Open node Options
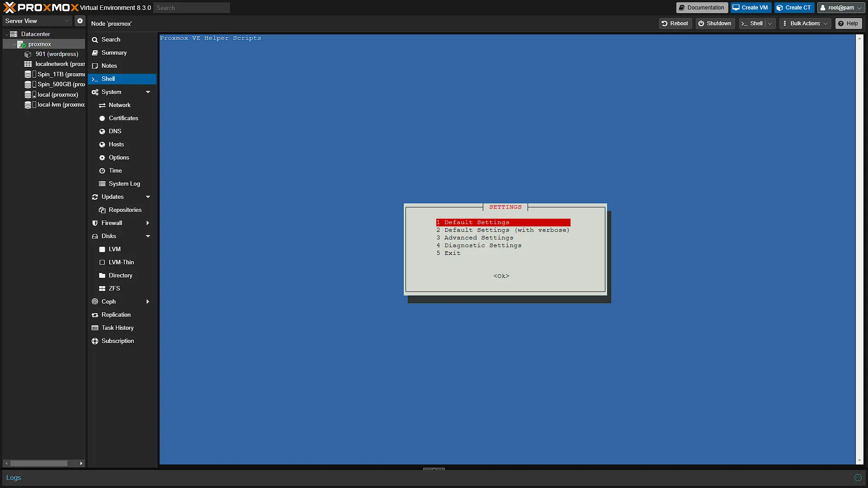868x488 pixels. pyautogui.click(x=122, y=158)
